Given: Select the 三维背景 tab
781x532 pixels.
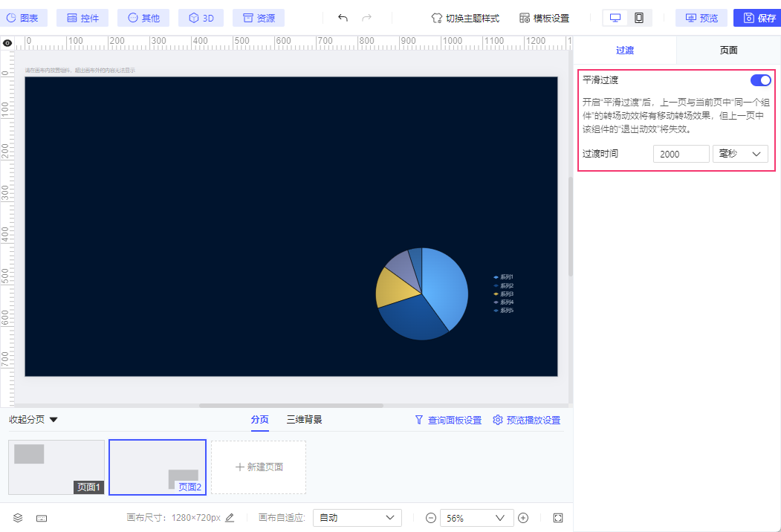Looking at the screenshot, I should coord(305,420).
